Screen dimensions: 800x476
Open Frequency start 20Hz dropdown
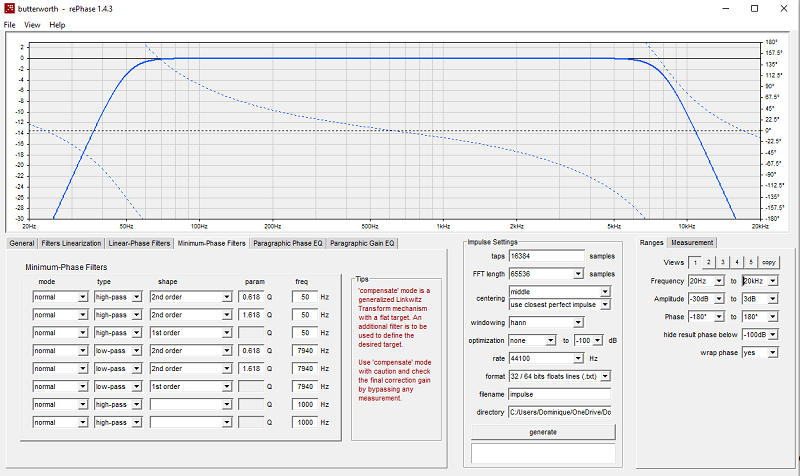[719, 281]
